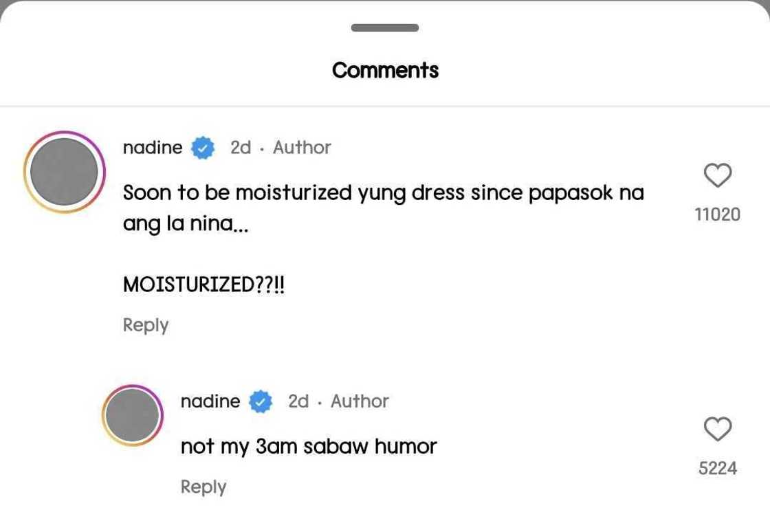The width and height of the screenshot is (770, 532).
Task: Tap the drag handle above Comments
Action: [x=385, y=28]
